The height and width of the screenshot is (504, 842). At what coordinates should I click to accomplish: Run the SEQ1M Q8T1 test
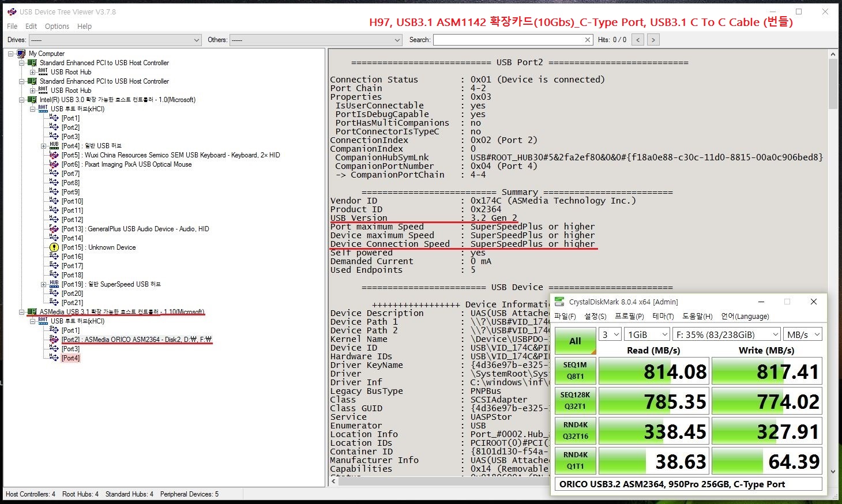click(575, 371)
